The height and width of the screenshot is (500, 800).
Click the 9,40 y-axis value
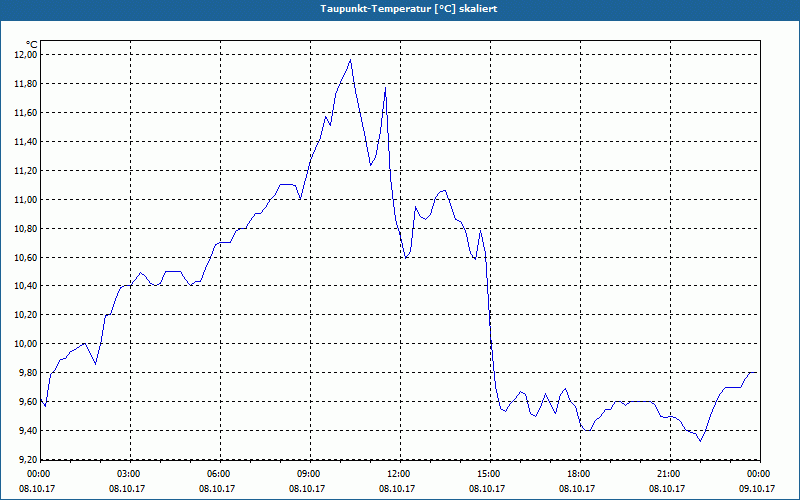[28, 431]
